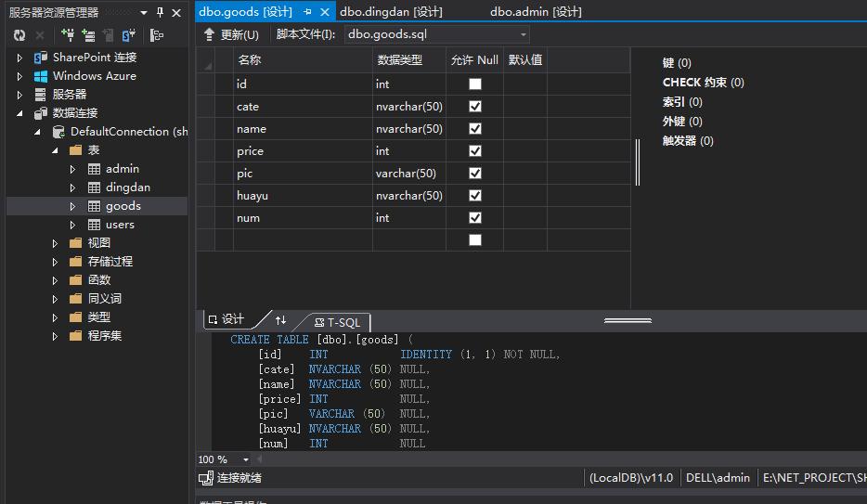Viewport: 867px width, 504px height.
Task: Click the users table grid icon
Action: pos(94,225)
